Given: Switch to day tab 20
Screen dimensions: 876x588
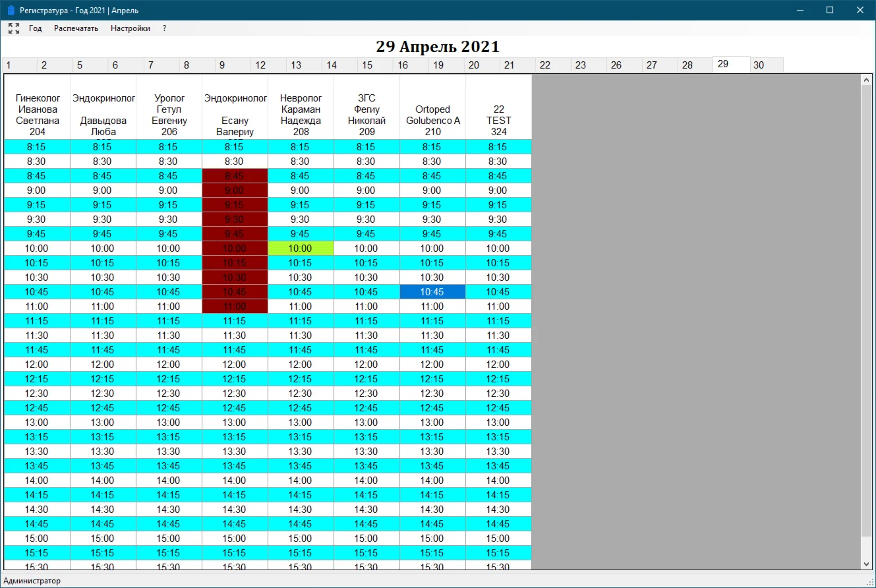Looking at the screenshot, I should [x=482, y=65].
